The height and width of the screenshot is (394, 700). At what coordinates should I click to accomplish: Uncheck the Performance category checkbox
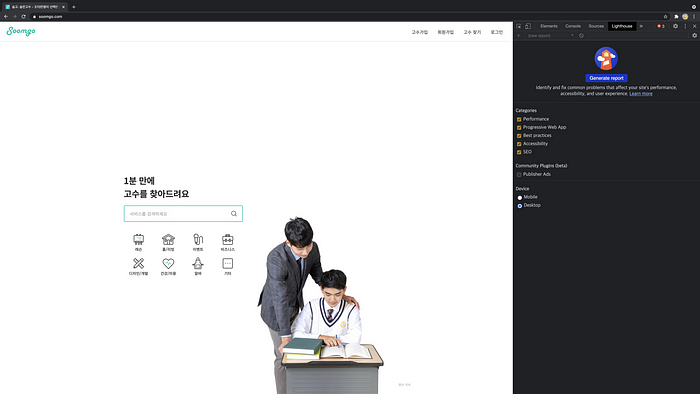pos(519,120)
